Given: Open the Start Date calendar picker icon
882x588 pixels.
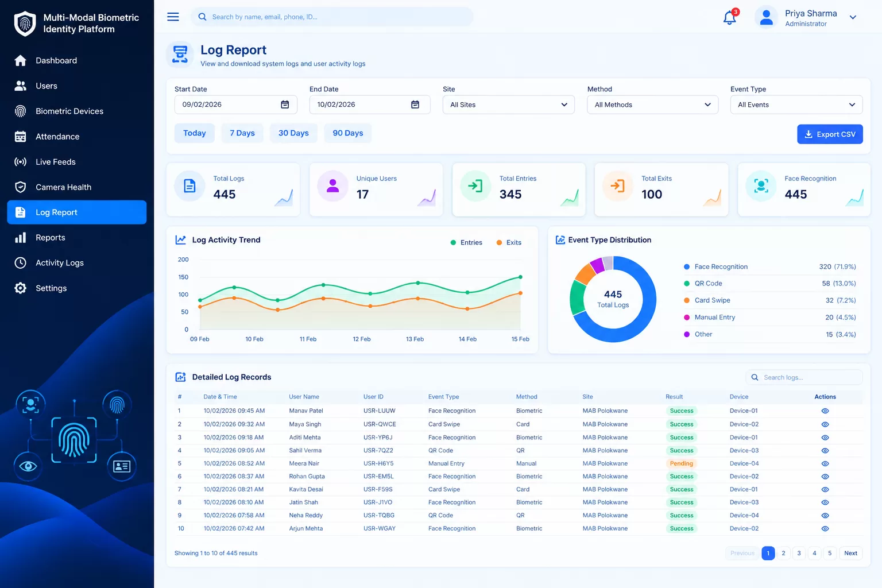Looking at the screenshot, I should coord(285,105).
